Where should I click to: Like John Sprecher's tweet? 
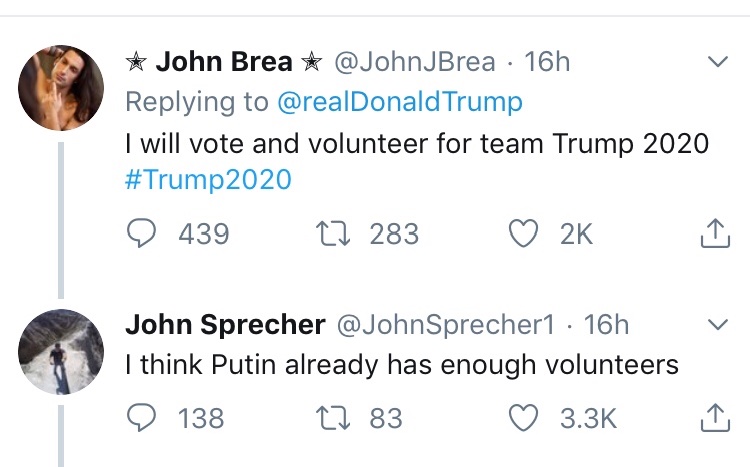coord(525,417)
